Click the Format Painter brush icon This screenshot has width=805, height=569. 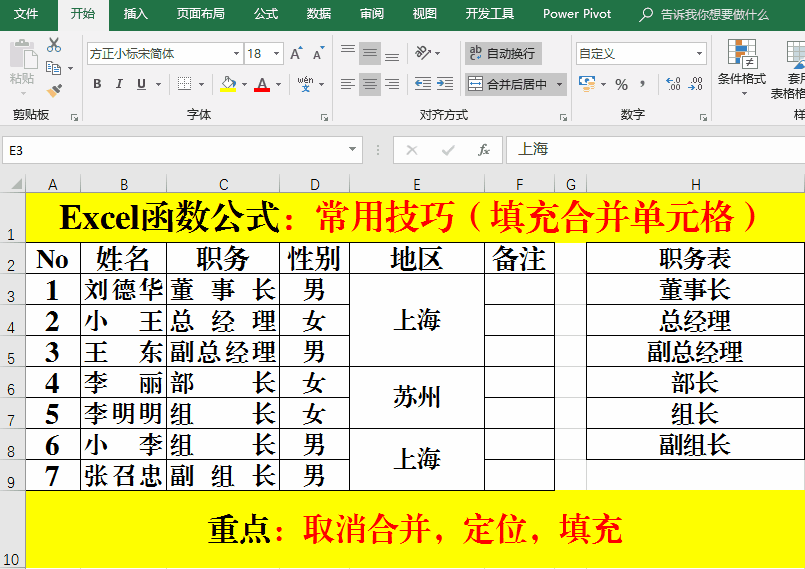54,90
